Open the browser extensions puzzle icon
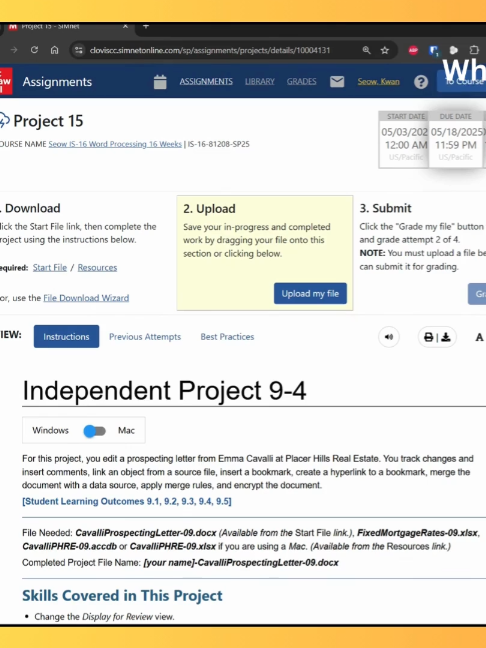The image size is (486, 648). [474, 50]
